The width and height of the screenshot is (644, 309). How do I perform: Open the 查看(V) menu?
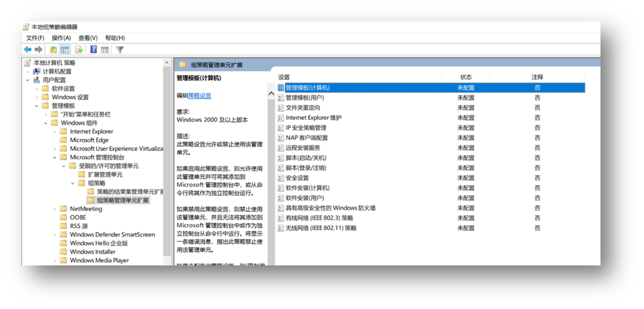tap(88, 38)
